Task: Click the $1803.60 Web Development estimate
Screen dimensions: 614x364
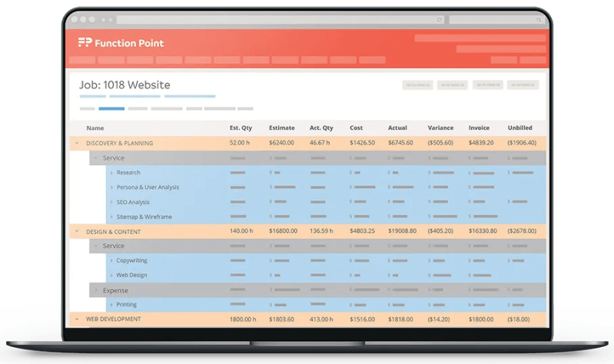Action: pos(281,319)
